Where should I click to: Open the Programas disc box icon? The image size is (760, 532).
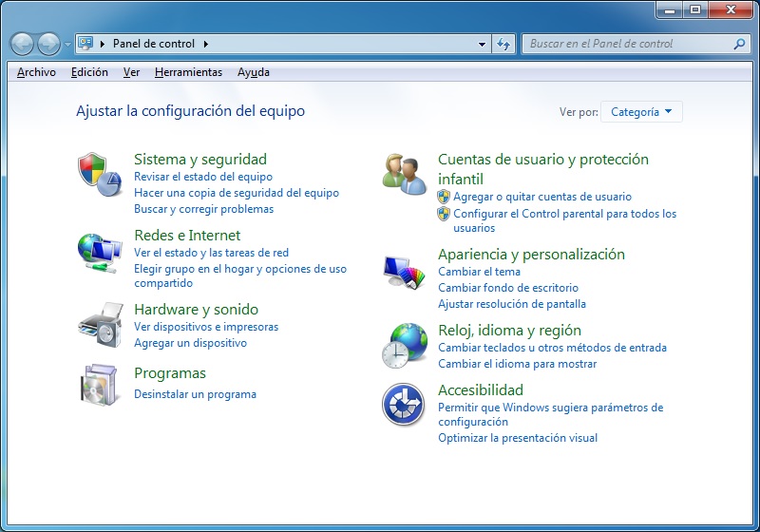click(99, 385)
